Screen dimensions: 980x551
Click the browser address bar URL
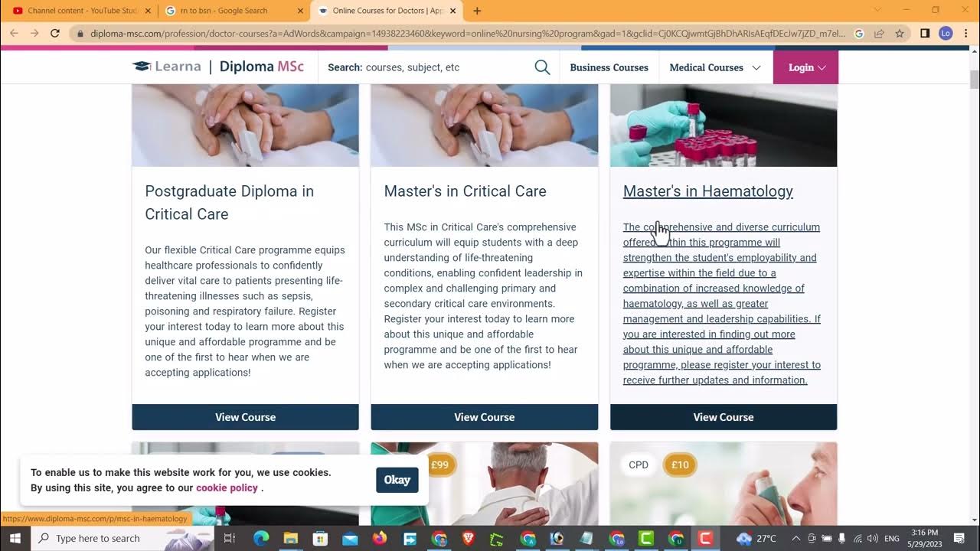pyautogui.click(x=467, y=33)
